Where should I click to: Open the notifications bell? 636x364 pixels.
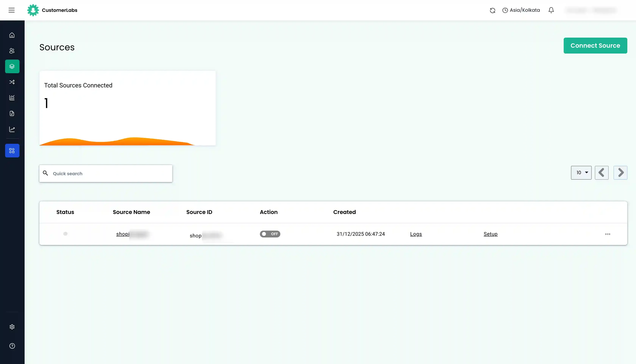click(551, 10)
